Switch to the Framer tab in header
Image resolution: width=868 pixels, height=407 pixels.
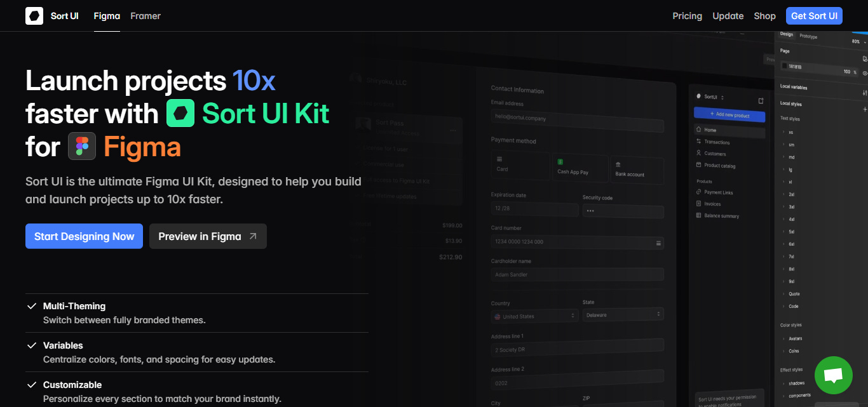coord(146,16)
